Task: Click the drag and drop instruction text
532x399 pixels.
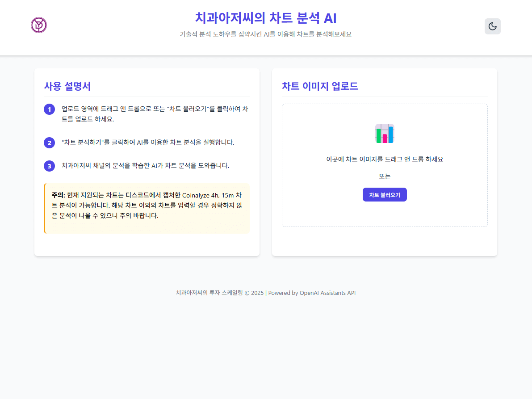Action: click(384, 160)
